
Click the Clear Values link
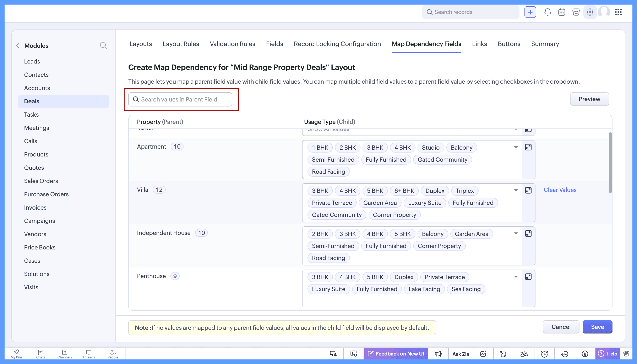click(x=560, y=190)
